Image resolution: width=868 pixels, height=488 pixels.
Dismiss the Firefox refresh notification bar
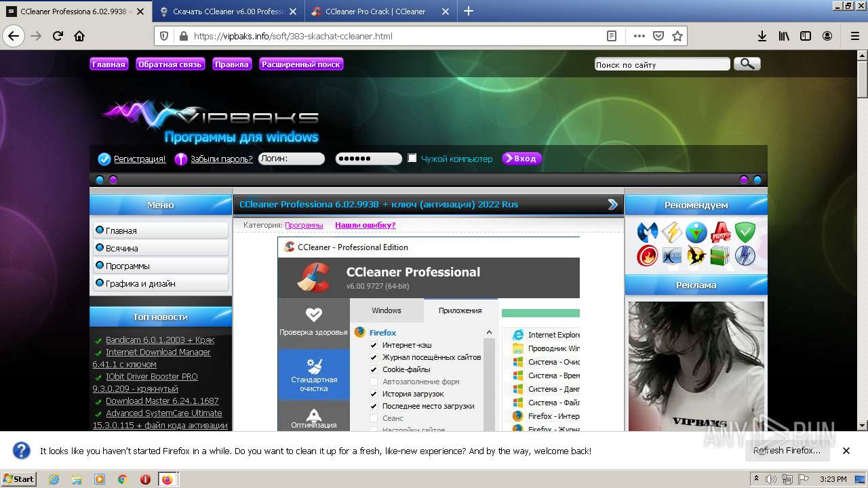pyautogui.click(x=846, y=451)
